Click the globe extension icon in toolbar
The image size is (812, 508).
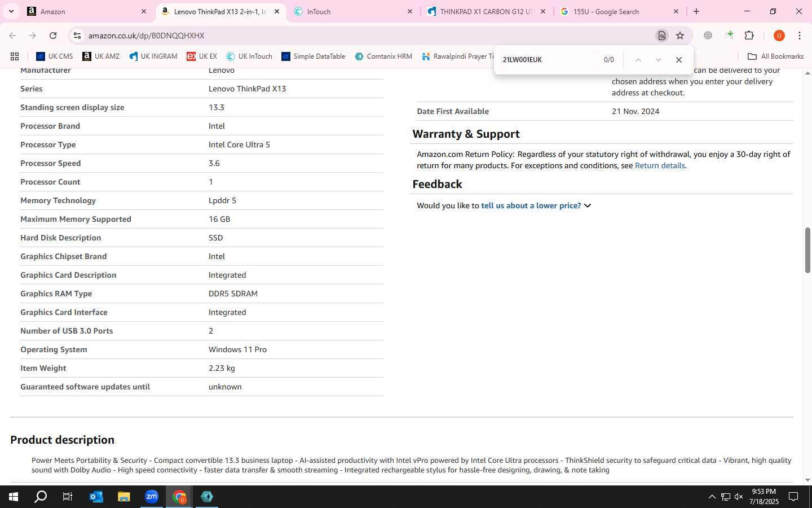[708, 36]
